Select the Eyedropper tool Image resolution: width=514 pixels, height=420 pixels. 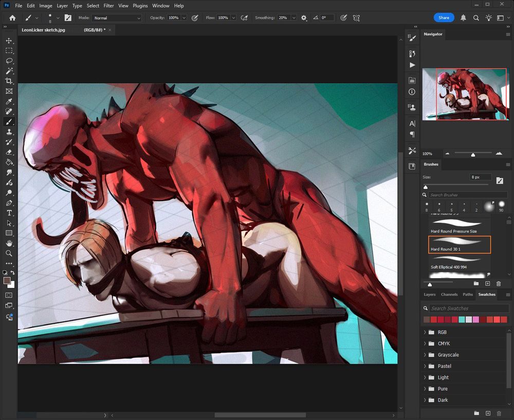point(9,101)
